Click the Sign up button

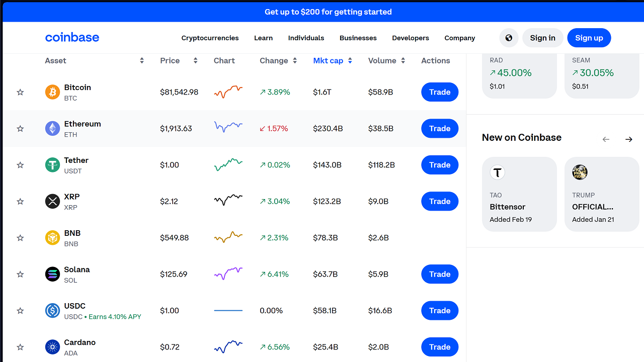pos(589,38)
